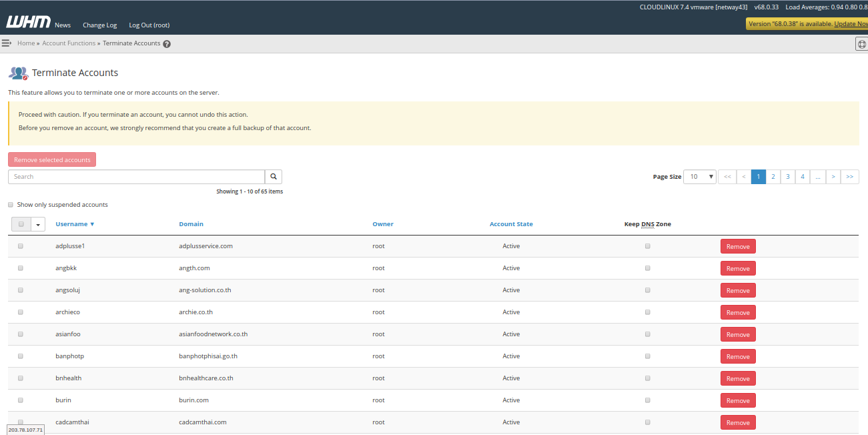Viewport: 868px width, 435px height.
Task: Toggle the hamburger navigation menu icon
Action: 7,43
